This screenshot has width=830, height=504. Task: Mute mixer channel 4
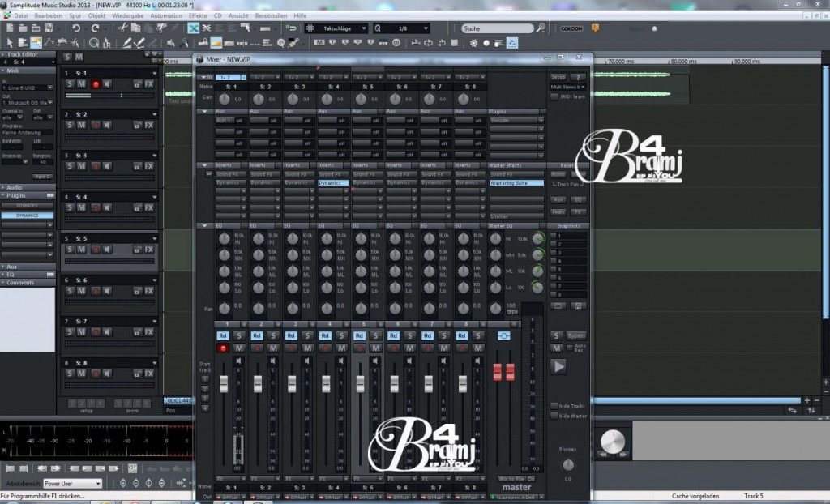[x=340, y=348]
